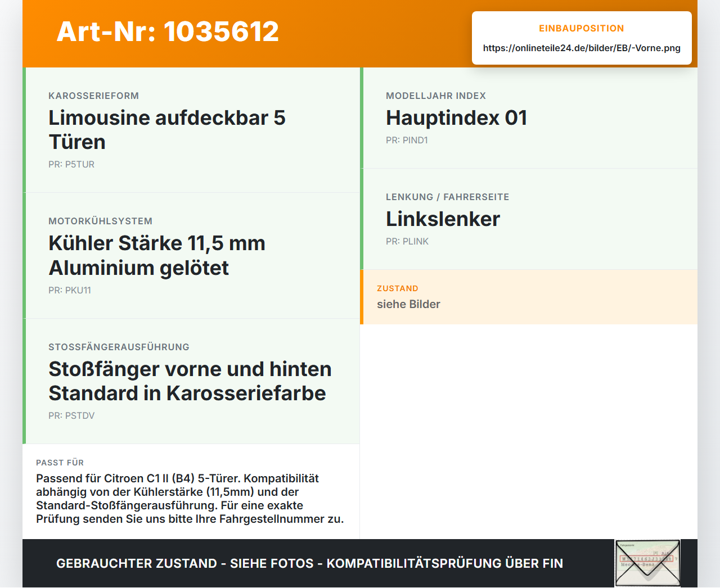Select the 'Hauptindex 01' value
This screenshot has width=720, height=588.
pos(457,118)
